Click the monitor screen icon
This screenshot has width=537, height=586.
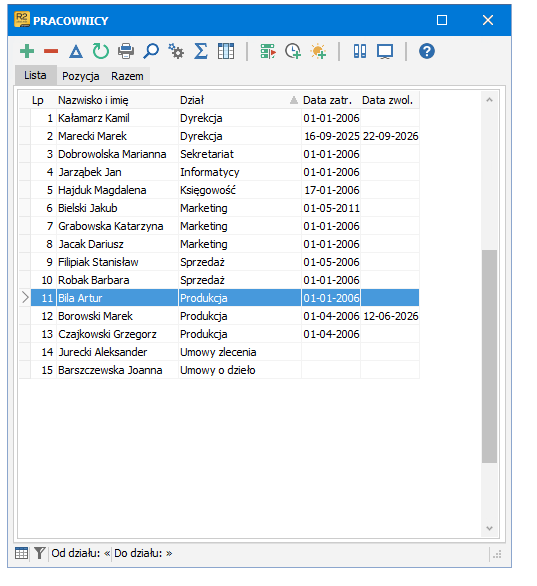click(385, 51)
